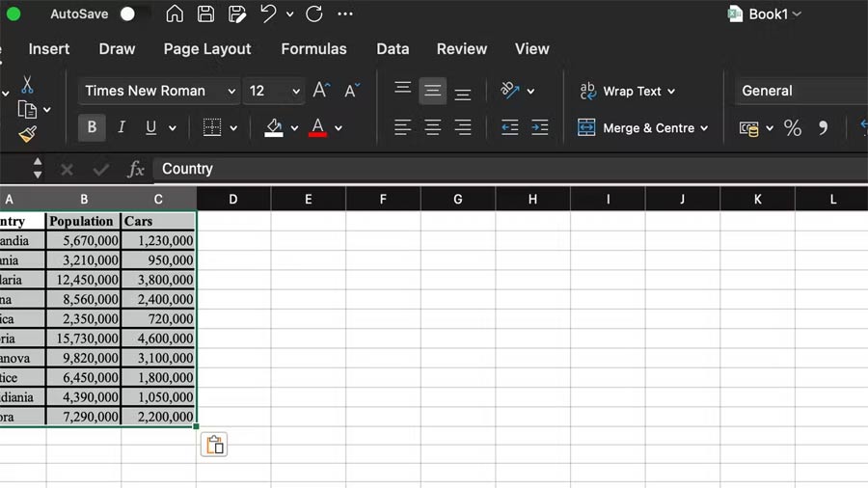
Task: Open the Page Layout tab
Action: tap(207, 48)
